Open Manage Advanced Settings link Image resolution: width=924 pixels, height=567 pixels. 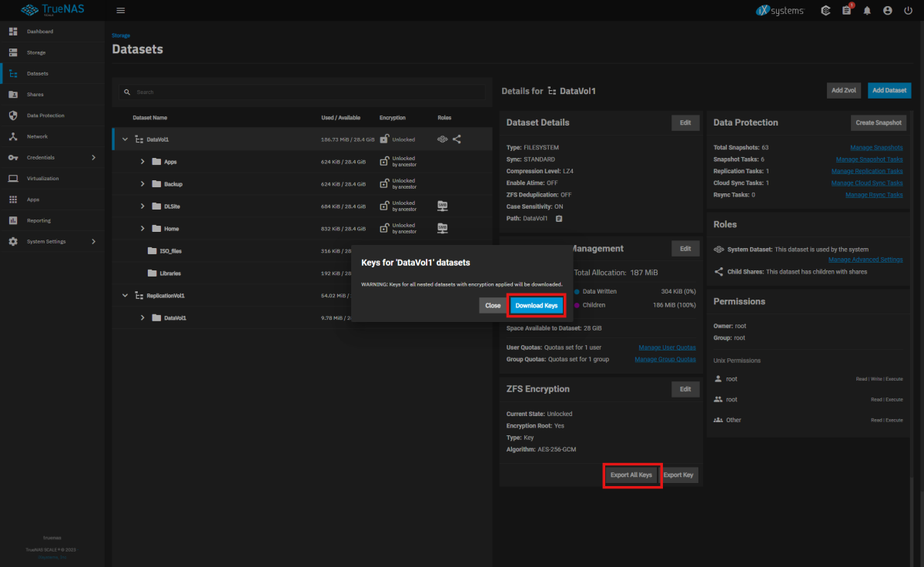pos(865,260)
